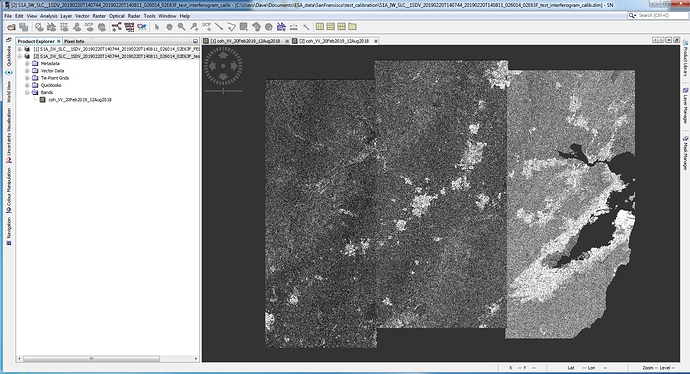The width and height of the screenshot is (690, 374).
Task: Tile windows horizontally icon
Action: click(320, 27)
